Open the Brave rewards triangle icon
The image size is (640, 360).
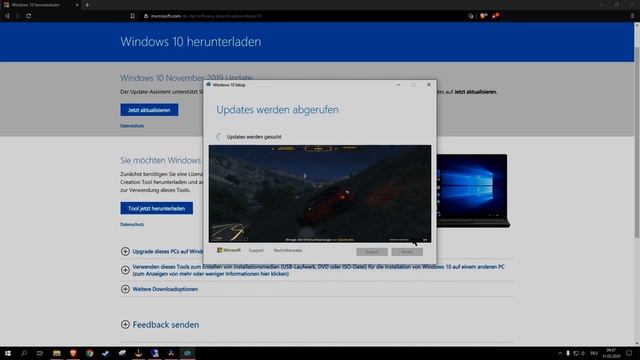[495, 16]
